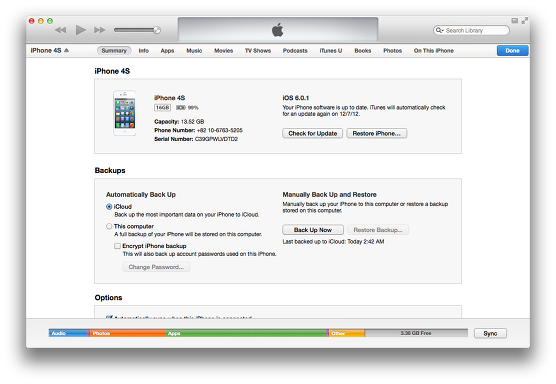
Task: Click the search magnifier icon
Action: pos(439,30)
